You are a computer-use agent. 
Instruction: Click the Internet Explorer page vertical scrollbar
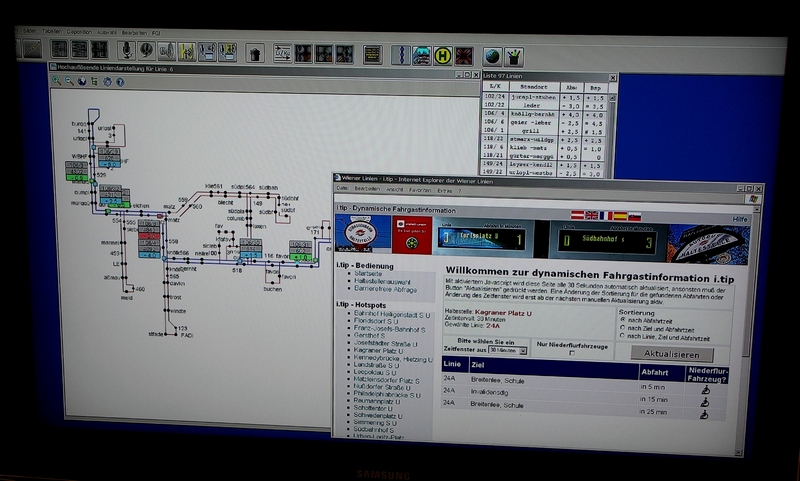click(x=748, y=329)
